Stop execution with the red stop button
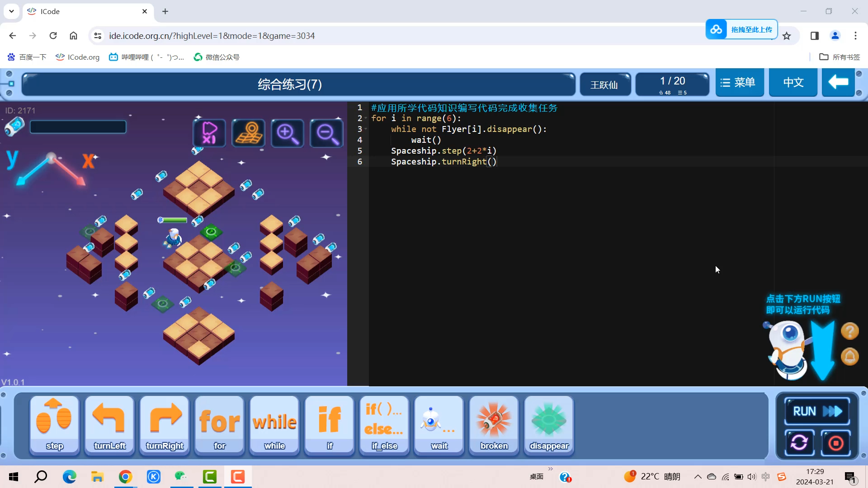The width and height of the screenshot is (868, 488). point(835,442)
